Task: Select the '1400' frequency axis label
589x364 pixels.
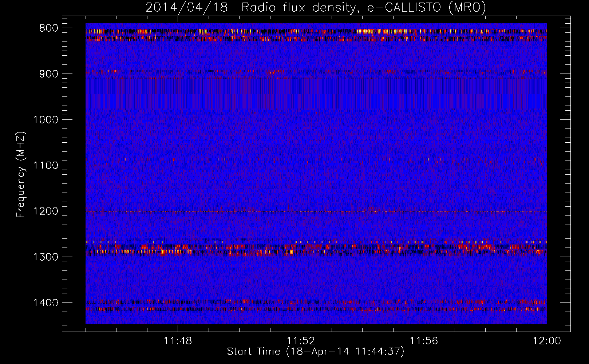Action: coord(46,303)
